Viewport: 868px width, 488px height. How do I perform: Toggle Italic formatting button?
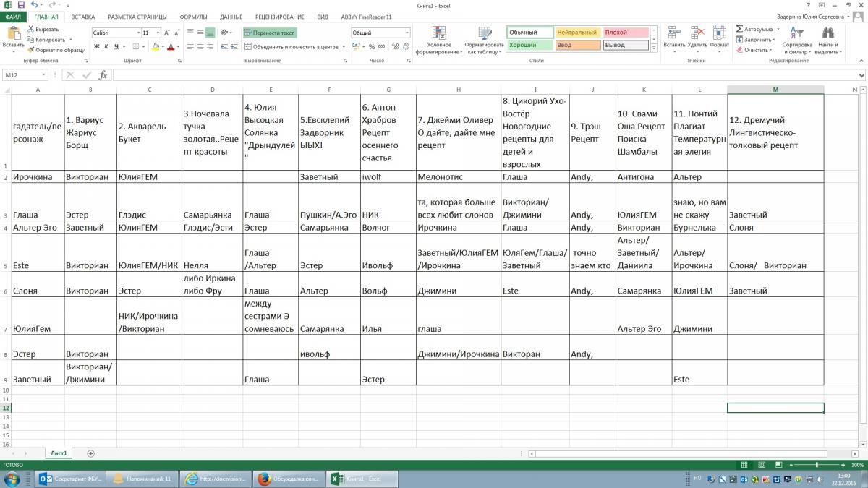pyautogui.click(x=106, y=46)
